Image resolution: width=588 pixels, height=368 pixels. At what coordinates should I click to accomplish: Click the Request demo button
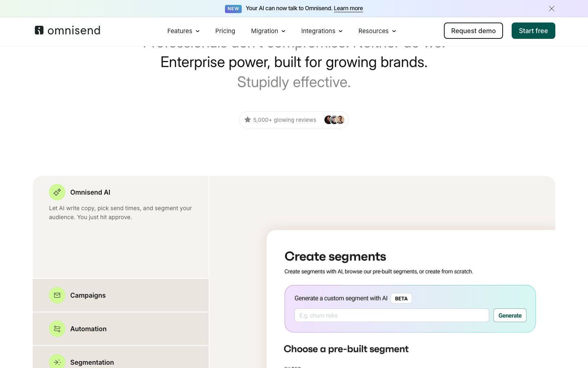click(473, 31)
